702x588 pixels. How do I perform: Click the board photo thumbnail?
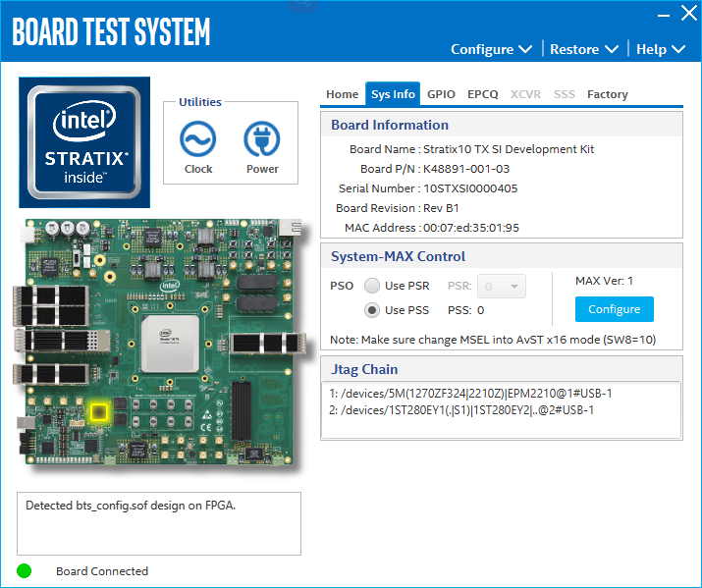pos(160,342)
